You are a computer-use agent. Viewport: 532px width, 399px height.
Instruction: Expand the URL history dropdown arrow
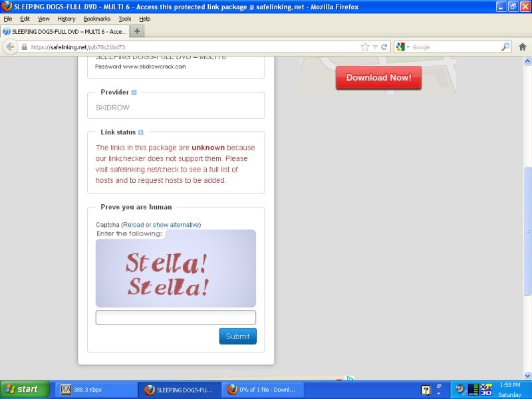coord(375,47)
